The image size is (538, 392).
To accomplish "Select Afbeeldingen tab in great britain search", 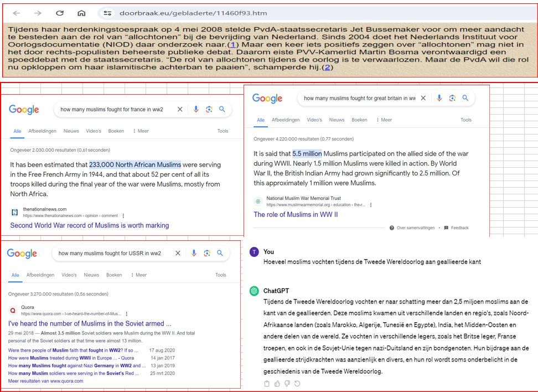I will (286, 120).
